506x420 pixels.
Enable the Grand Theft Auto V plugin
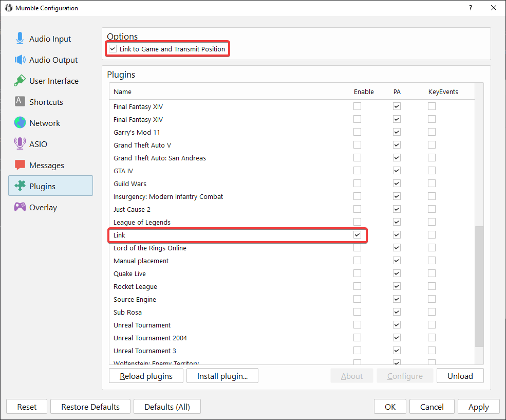pos(357,145)
